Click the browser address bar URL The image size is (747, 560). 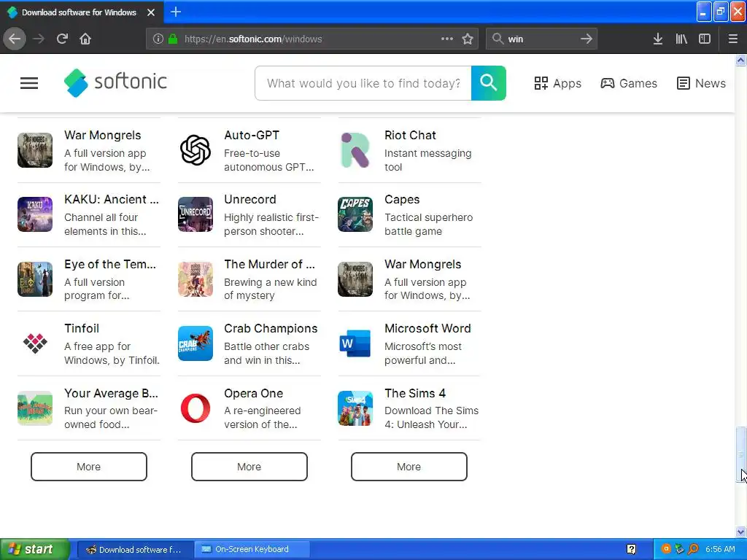point(253,39)
